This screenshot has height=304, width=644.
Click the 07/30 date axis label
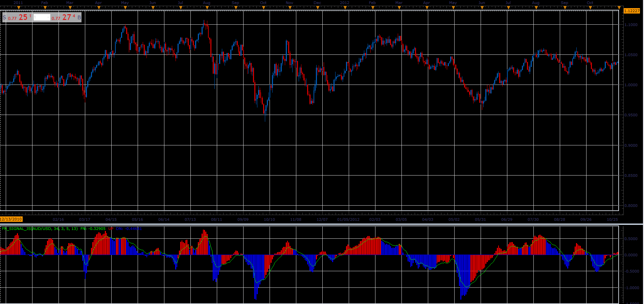533,219
